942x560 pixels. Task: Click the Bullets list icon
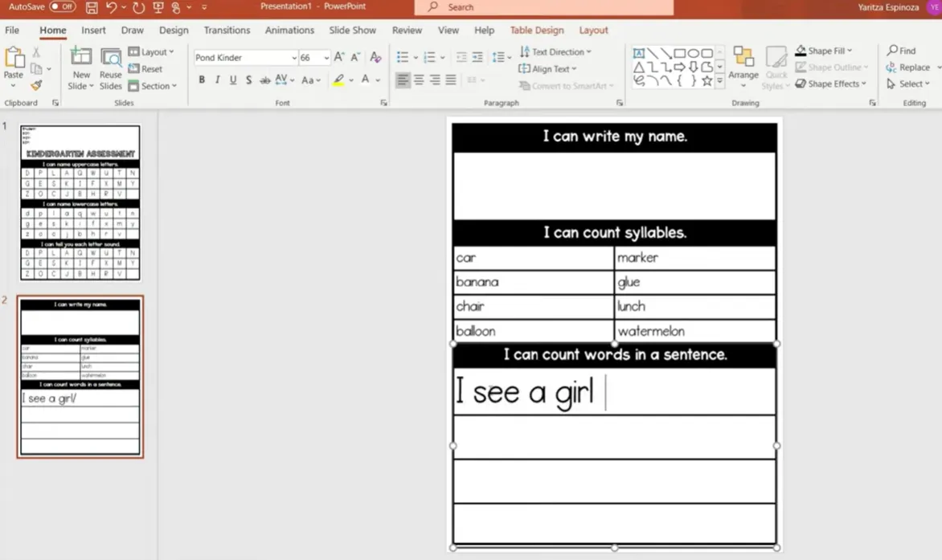pos(403,58)
